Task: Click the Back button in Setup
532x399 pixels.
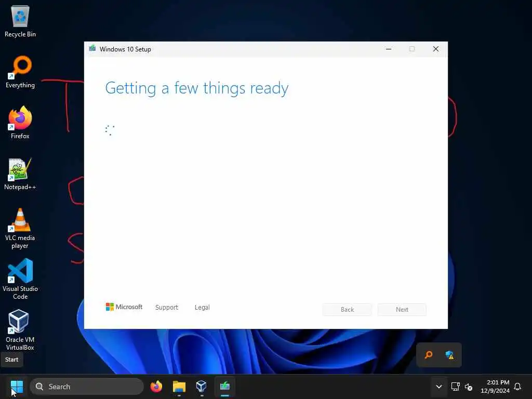Action: click(x=347, y=310)
